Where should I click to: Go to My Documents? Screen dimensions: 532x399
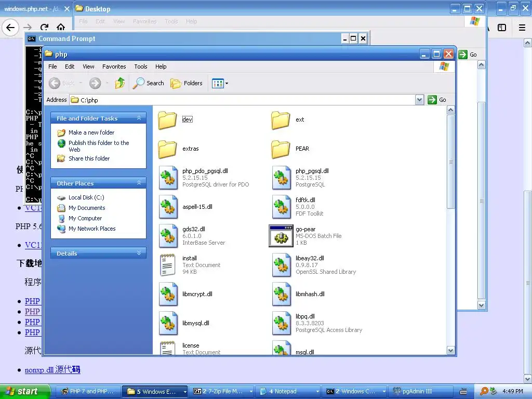pos(87,208)
